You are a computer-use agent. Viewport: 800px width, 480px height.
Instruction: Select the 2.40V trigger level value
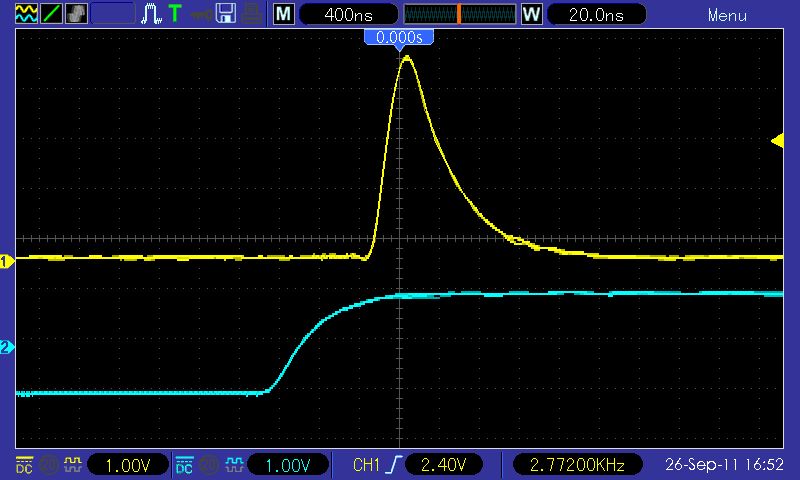click(x=444, y=465)
